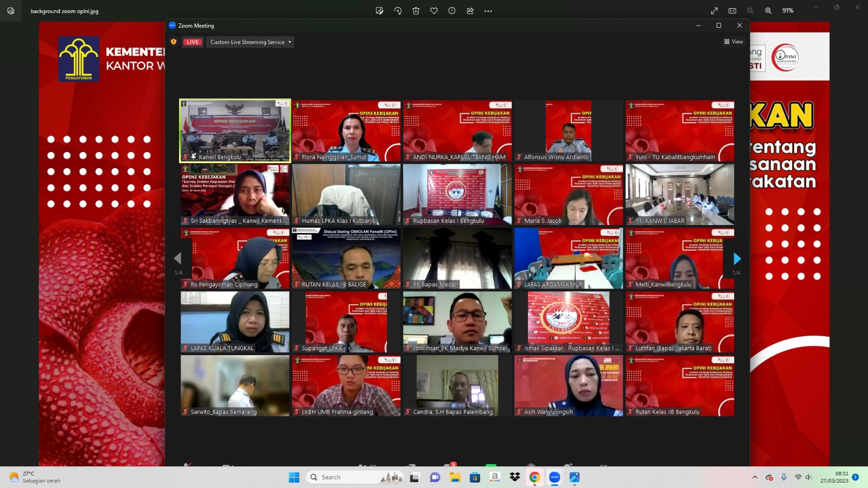Click the Zoom meeting security shield icon
This screenshot has width=868, height=488.
[174, 42]
